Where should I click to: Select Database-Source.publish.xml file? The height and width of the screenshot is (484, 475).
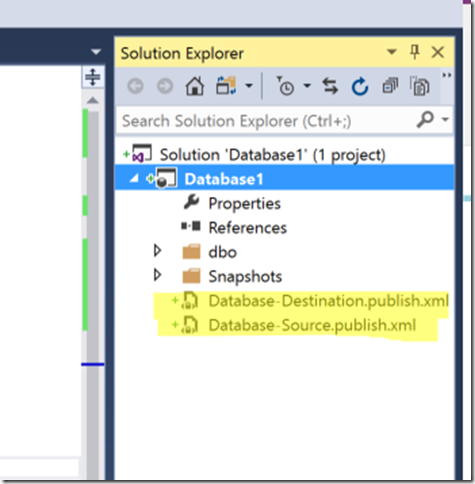click(312, 325)
